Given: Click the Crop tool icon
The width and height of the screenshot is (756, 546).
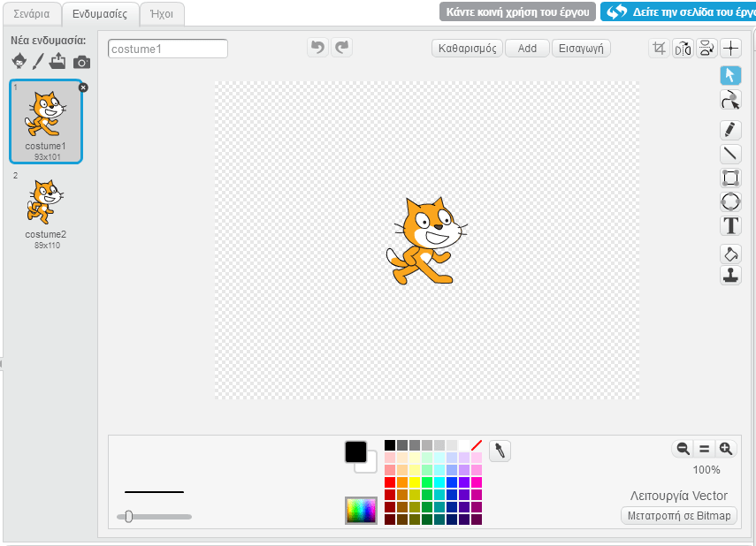Looking at the screenshot, I should pyautogui.click(x=659, y=49).
